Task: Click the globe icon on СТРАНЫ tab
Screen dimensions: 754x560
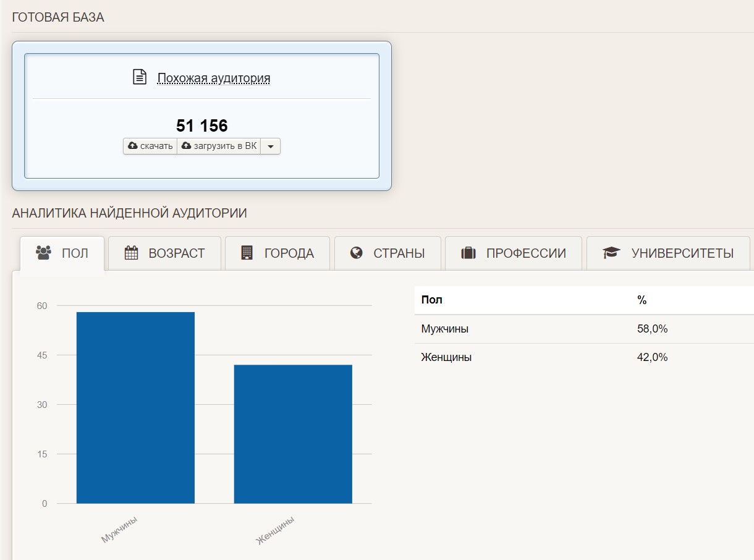Action: point(356,253)
